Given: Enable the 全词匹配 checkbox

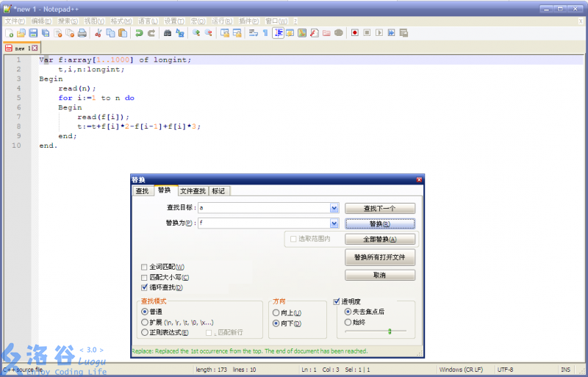Looking at the screenshot, I should (x=144, y=267).
